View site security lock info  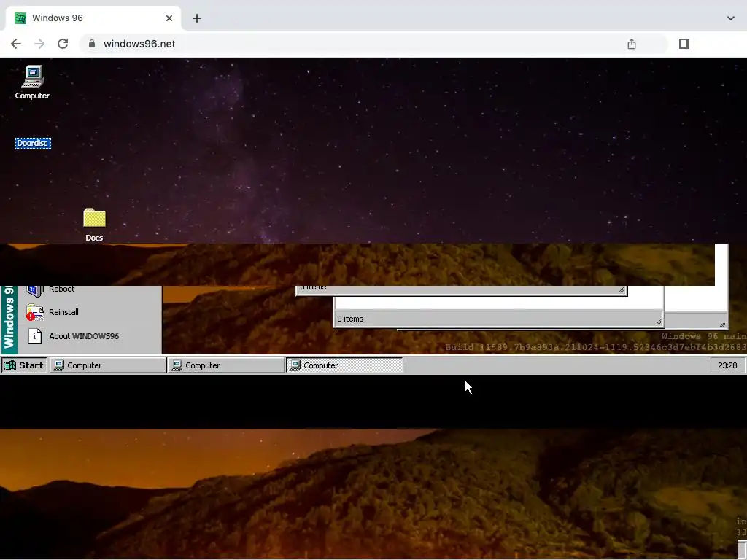click(x=92, y=44)
